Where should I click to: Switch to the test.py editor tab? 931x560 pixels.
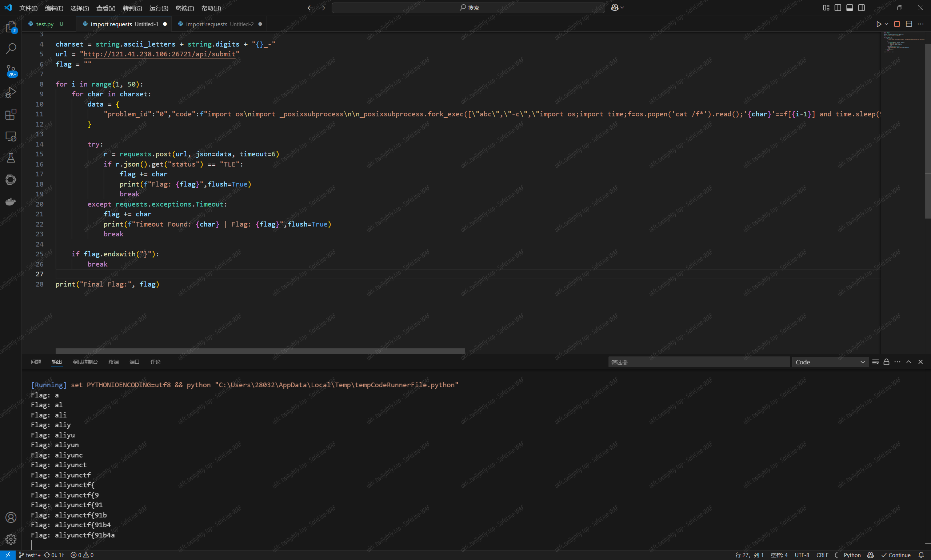[x=44, y=24]
